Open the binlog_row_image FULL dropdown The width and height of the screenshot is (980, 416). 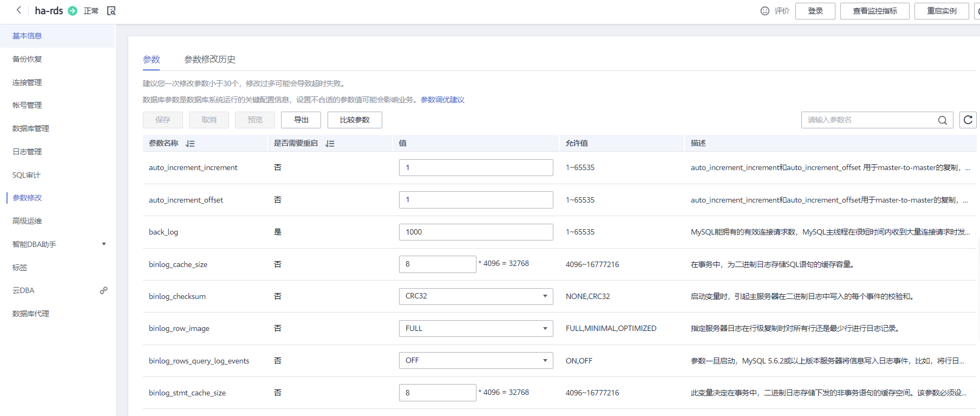[475, 328]
